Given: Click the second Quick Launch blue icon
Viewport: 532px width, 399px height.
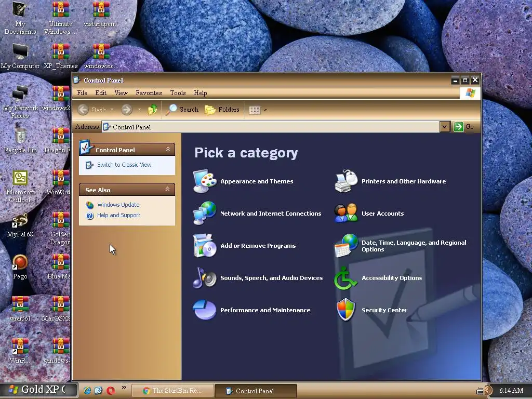Looking at the screenshot, I should pyautogui.click(x=98, y=391).
